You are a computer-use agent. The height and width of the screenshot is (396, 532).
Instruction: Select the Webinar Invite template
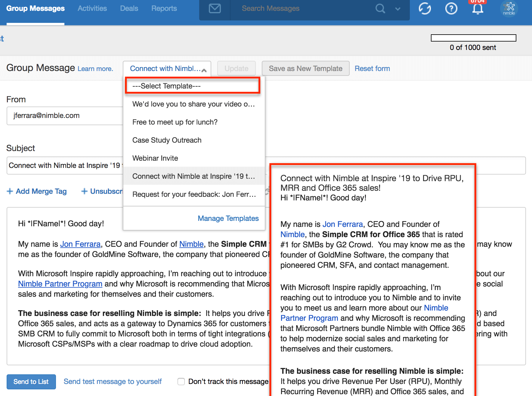[x=155, y=158]
